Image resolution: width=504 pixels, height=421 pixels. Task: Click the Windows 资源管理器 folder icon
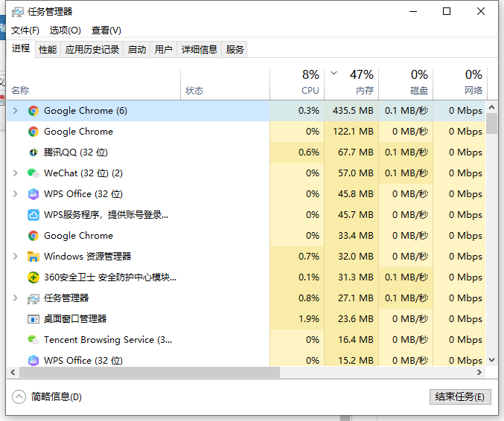(x=33, y=257)
